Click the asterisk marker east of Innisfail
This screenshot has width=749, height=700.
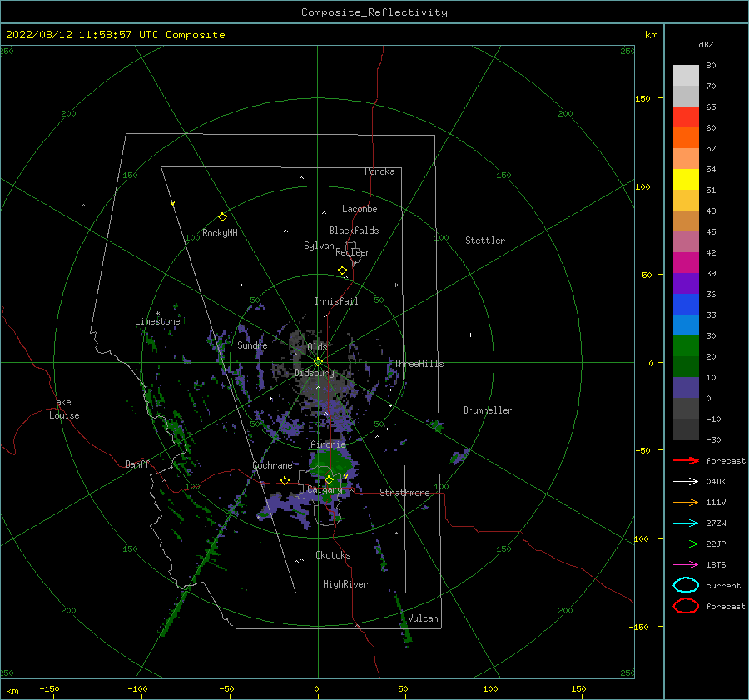pos(395,285)
